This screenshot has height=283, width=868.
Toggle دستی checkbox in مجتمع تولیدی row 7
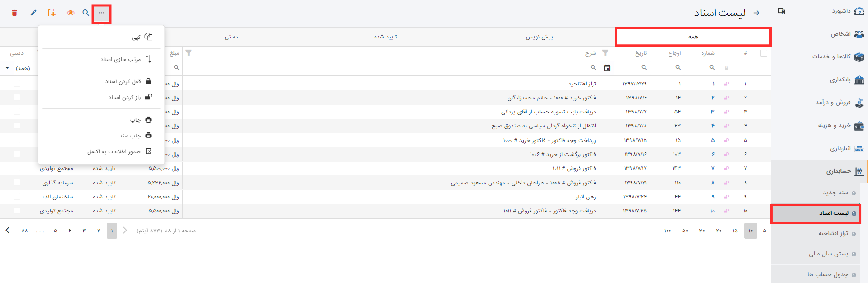coord(17,168)
